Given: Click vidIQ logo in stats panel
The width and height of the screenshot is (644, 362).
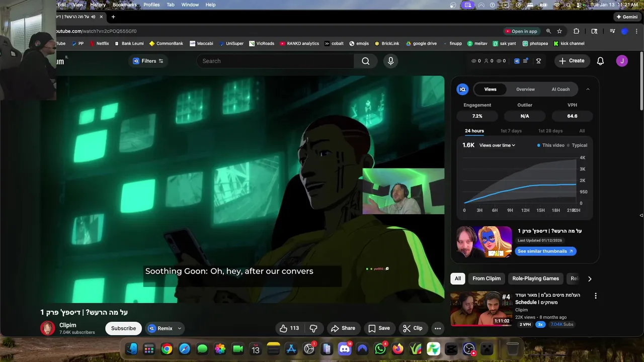Looking at the screenshot, I should point(462,89).
